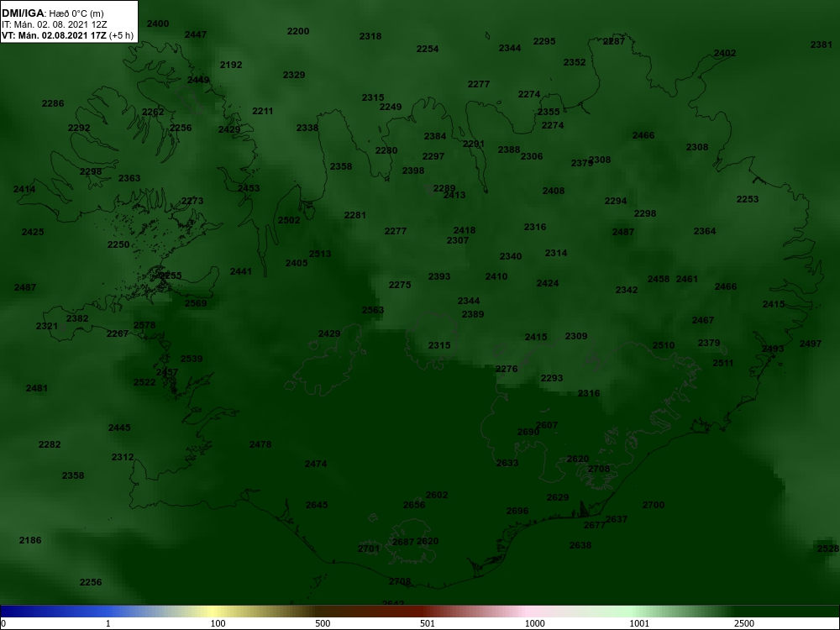The width and height of the screenshot is (840, 630).
Task: Click the IT: Mán. 02. 08. 2021 12Z line
Action: click(54, 24)
